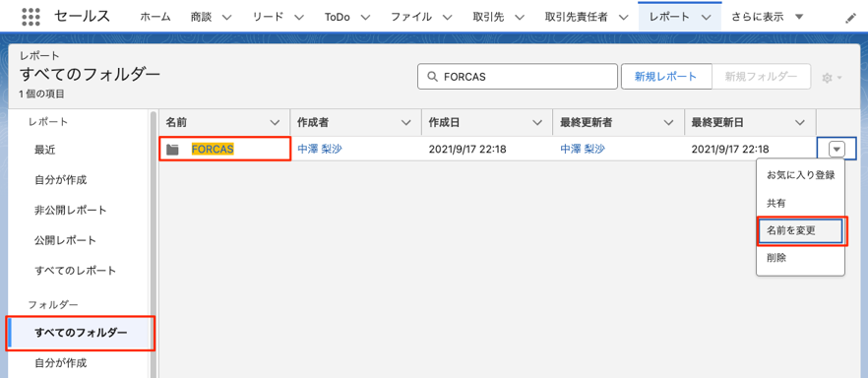
Task: Open the 取引先責任者 tab
Action: [x=577, y=17]
